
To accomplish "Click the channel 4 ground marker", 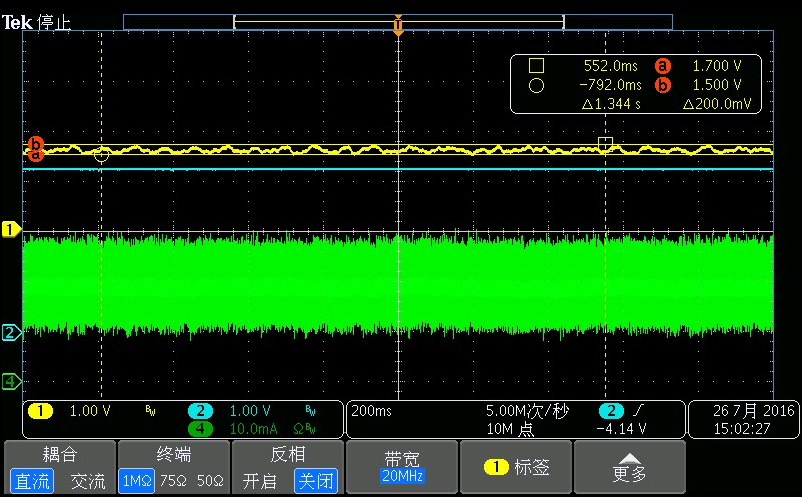I will [x=11, y=381].
